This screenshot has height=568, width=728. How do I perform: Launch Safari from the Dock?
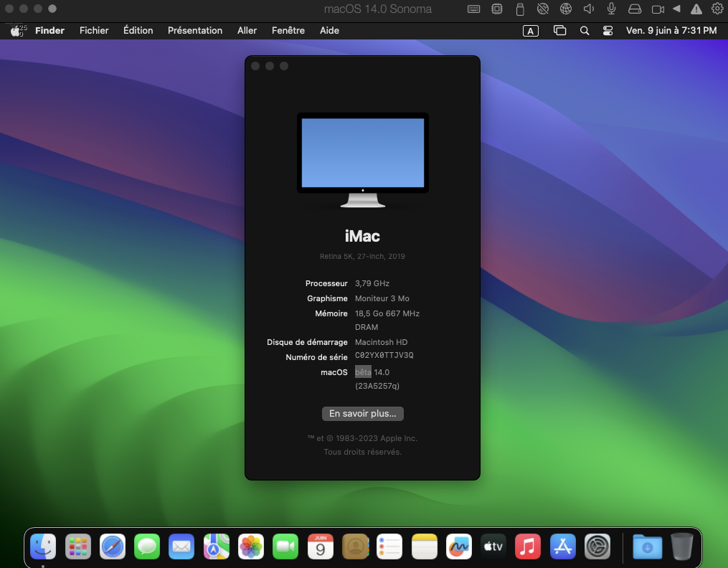113,546
